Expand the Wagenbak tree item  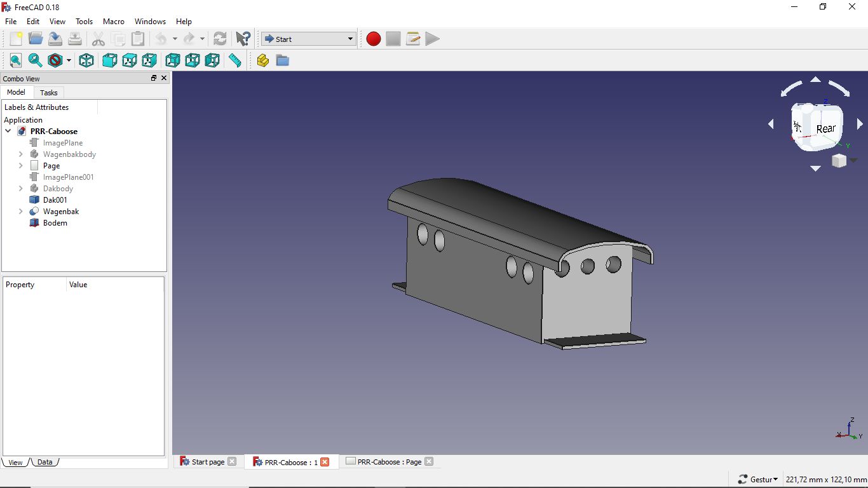point(21,212)
